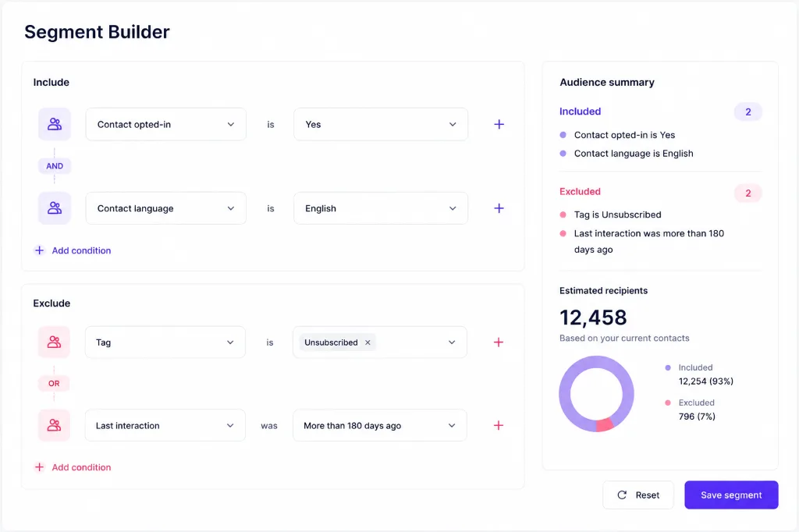Add condition to the Include group
This screenshot has height=532, width=799.
pos(73,250)
